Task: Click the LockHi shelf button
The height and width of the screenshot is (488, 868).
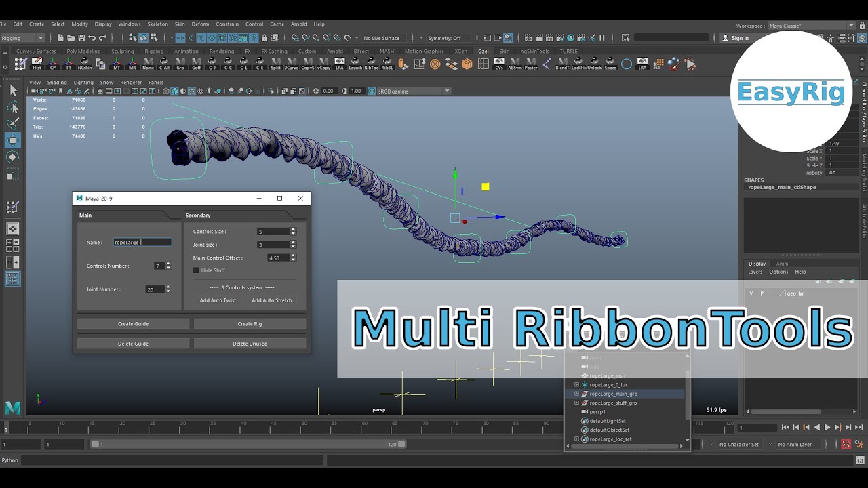Action: (578, 64)
